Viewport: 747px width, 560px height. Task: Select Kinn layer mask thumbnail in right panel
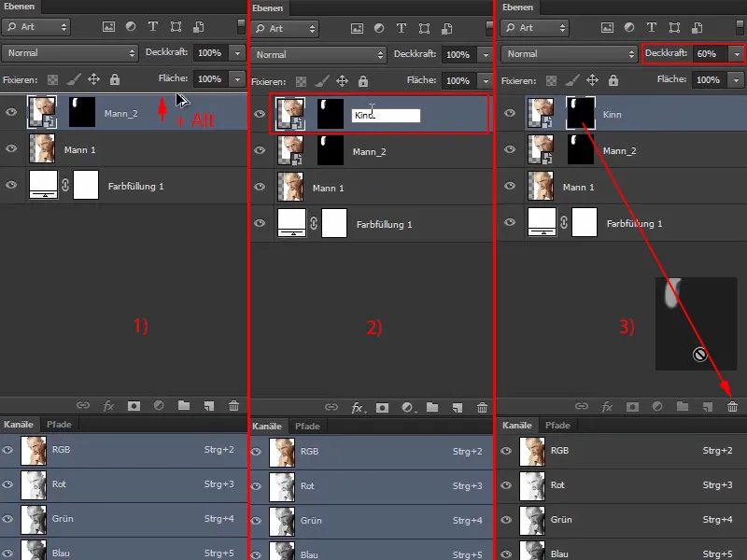point(581,113)
